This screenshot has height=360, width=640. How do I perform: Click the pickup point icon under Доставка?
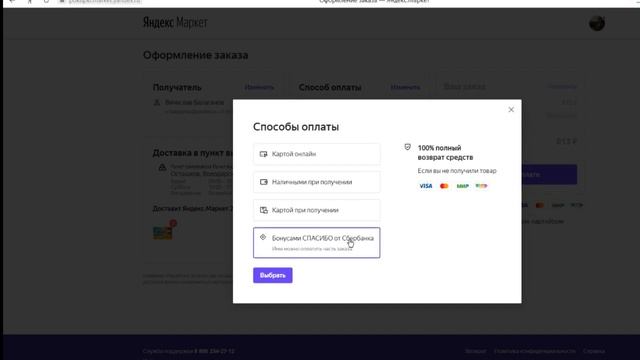[x=162, y=167]
